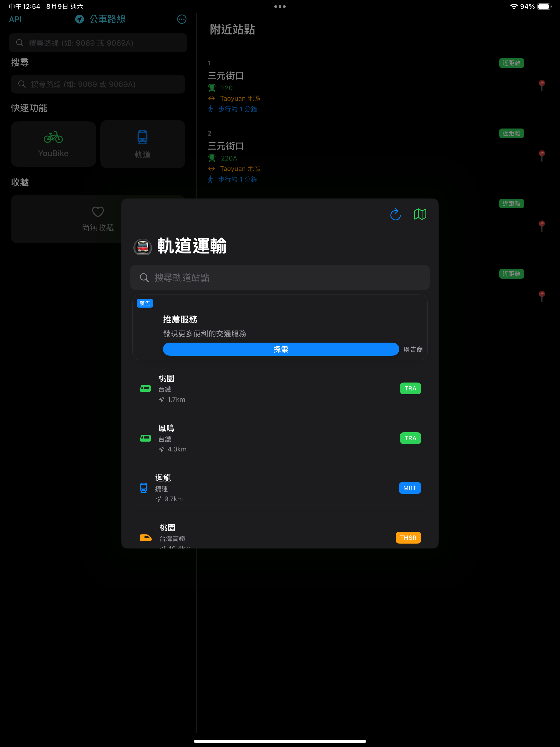The width and height of the screenshot is (560, 747).
Task: Tap the 廣告 ad label
Action: (x=145, y=303)
